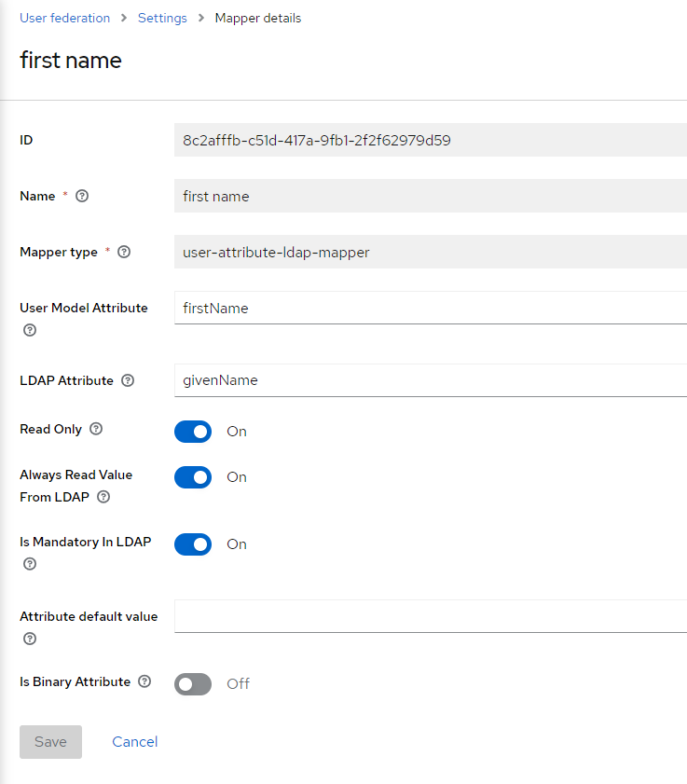Disable the Read Only switch
Screen dimensions: 687x784
[x=193, y=432]
